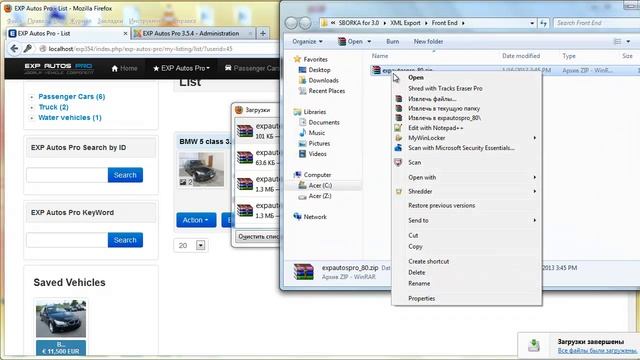
Task: Open the Organize dropdown in Explorer
Action: 307,41
